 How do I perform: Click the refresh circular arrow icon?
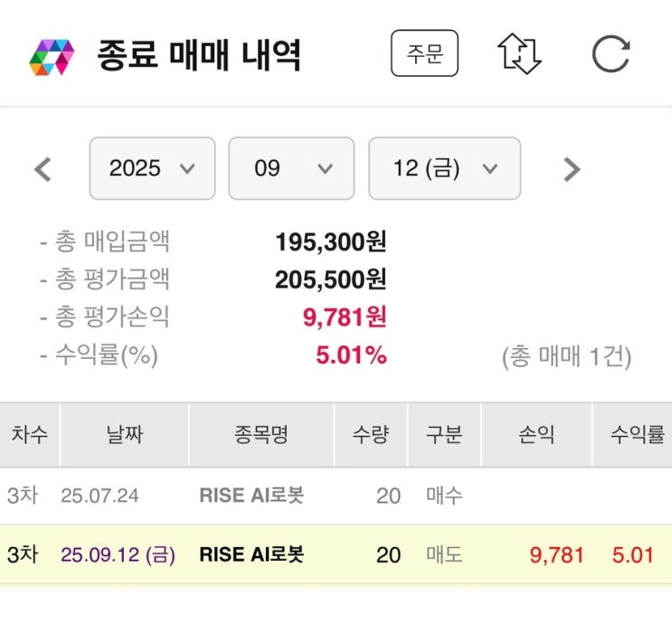click(x=610, y=54)
